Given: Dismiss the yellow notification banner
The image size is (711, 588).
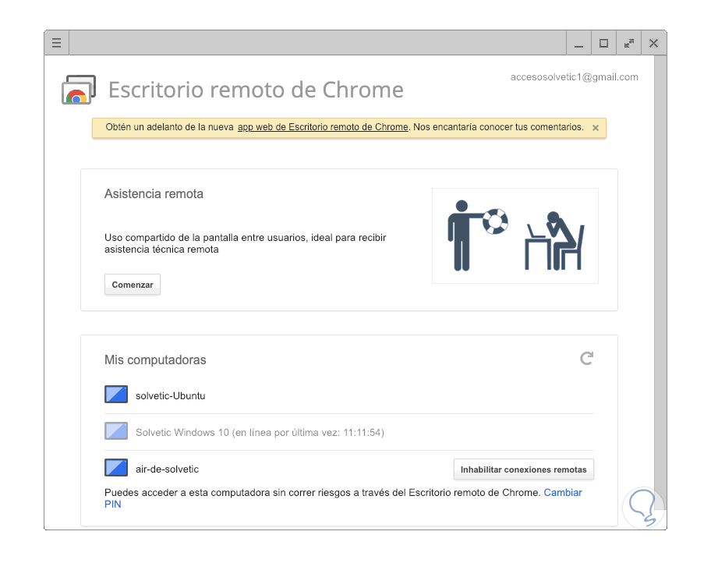Looking at the screenshot, I should (596, 128).
